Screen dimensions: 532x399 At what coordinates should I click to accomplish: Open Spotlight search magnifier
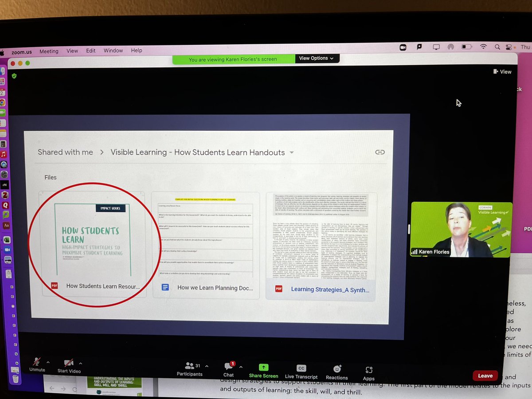498,46
